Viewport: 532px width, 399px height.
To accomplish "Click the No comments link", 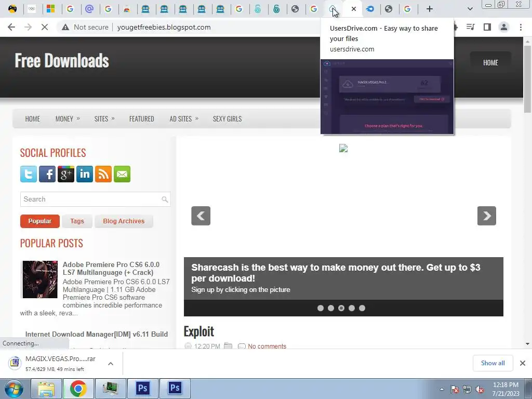I will point(267,346).
